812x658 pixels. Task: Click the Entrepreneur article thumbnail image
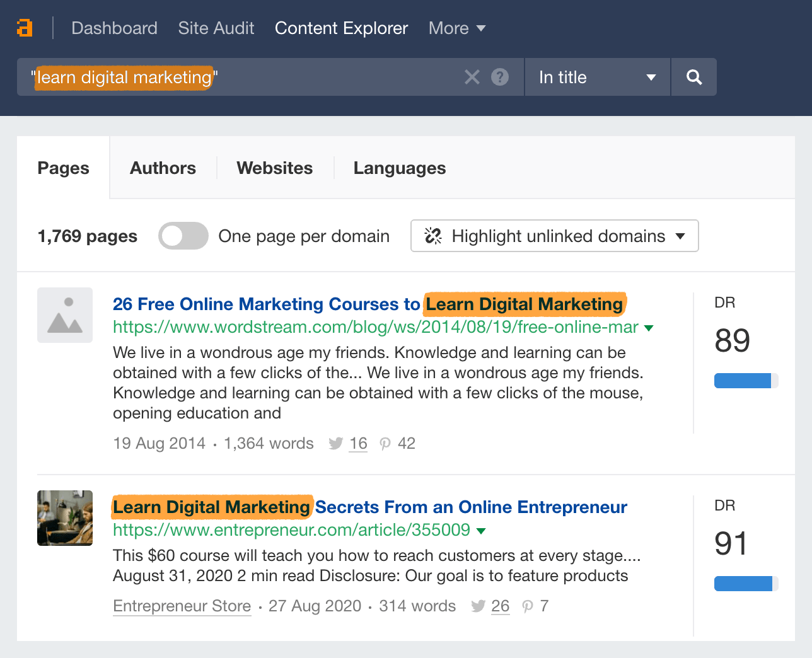[65, 518]
